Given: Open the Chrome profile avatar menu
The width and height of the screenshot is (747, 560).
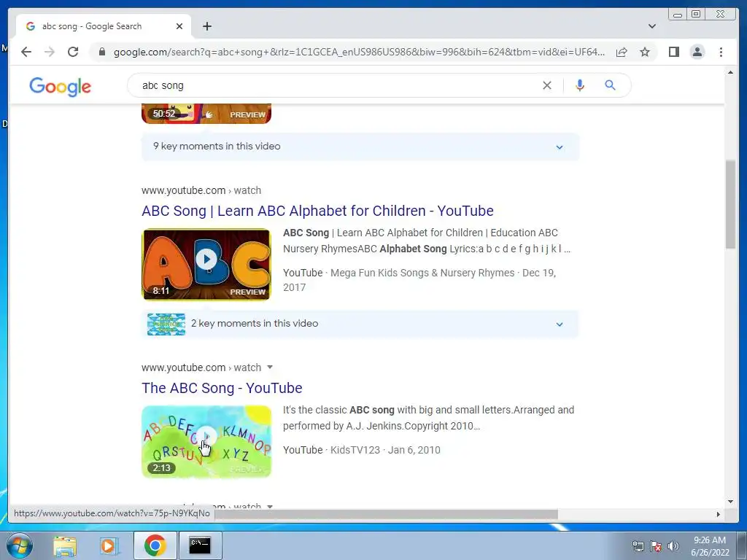Looking at the screenshot, I should click(697, 52).
